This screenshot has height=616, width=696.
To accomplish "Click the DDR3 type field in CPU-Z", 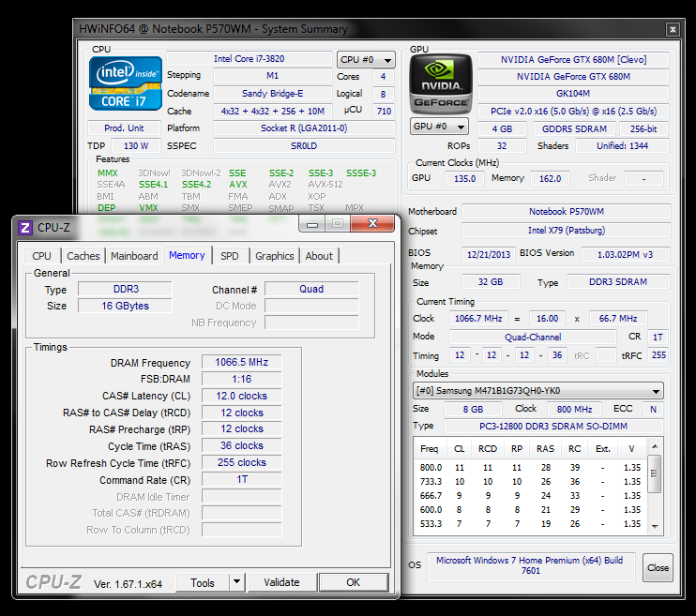I will [126, 290].
